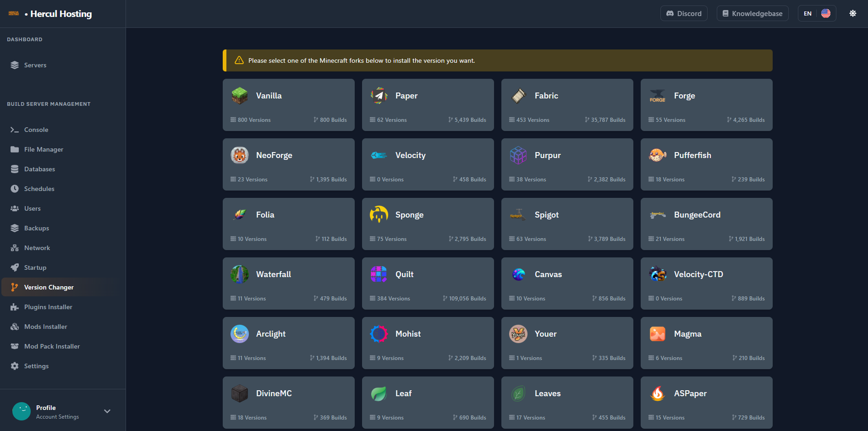Expand the Profile account settings chevron

pos(107,411)
